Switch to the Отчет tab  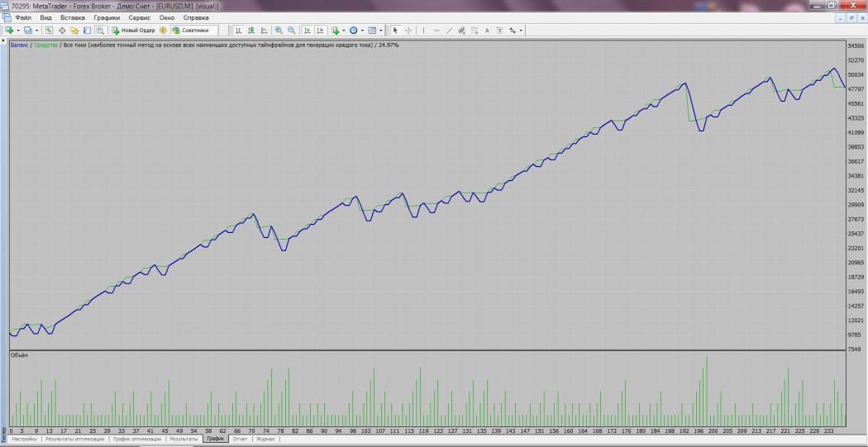point(240,440)
